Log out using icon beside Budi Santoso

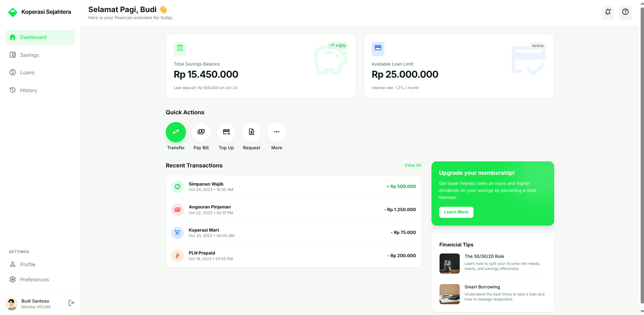coord(71,303)
